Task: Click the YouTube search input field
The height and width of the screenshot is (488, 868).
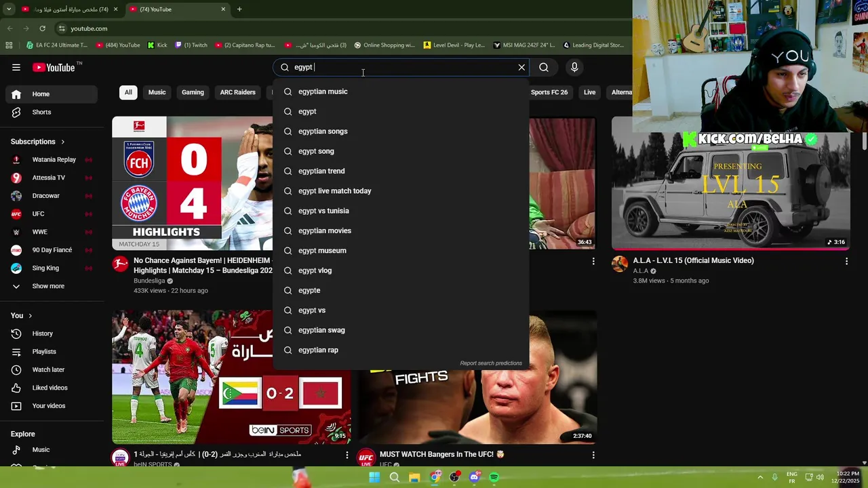Action: (x=400, y=67)
